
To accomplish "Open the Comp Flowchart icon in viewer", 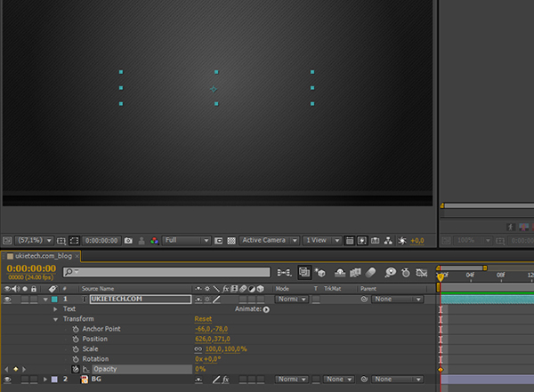I will (x=388, y=241).
